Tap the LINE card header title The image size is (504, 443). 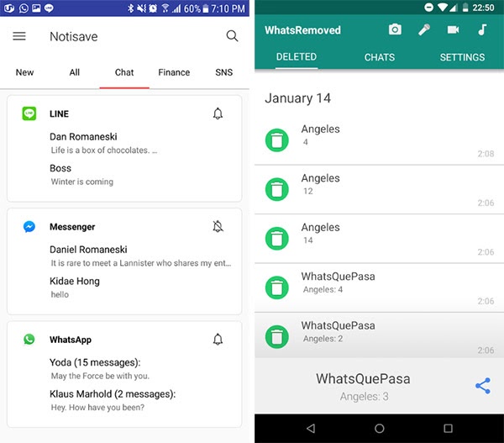[x=59, y=113]
